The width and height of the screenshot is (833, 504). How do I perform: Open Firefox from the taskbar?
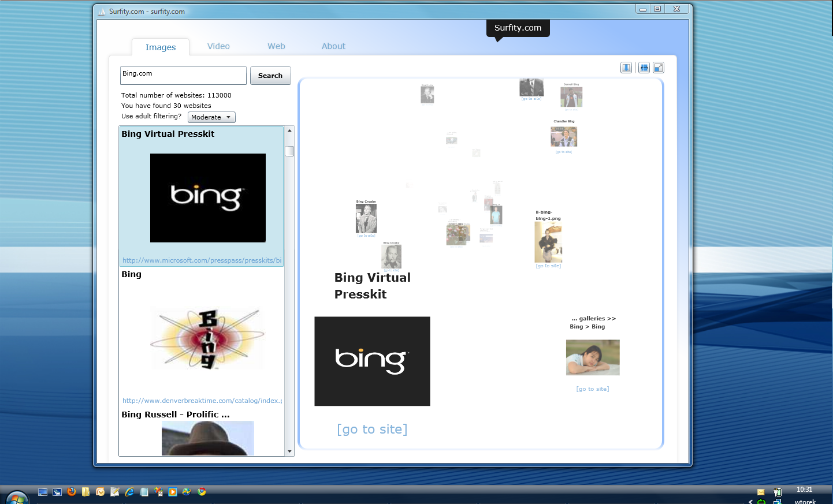[x=72, y=492]
